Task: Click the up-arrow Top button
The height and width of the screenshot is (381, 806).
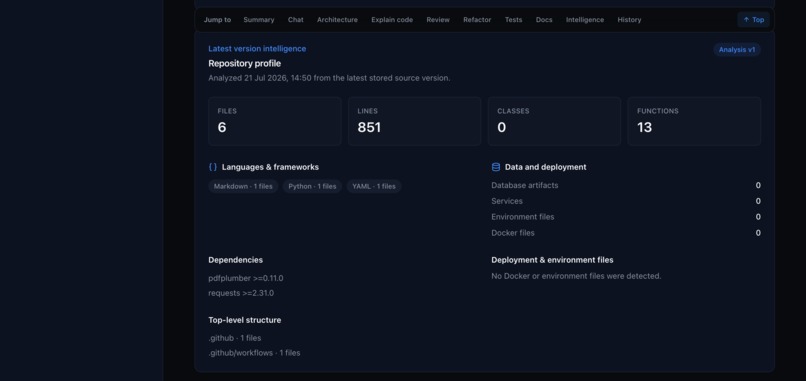Action: click(x=753, y=20)
